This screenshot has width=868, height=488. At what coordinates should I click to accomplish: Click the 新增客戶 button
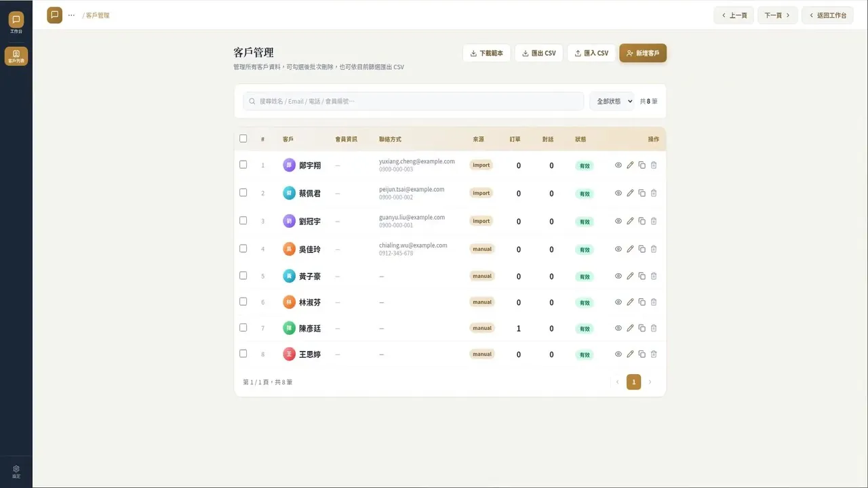[643, 53]
